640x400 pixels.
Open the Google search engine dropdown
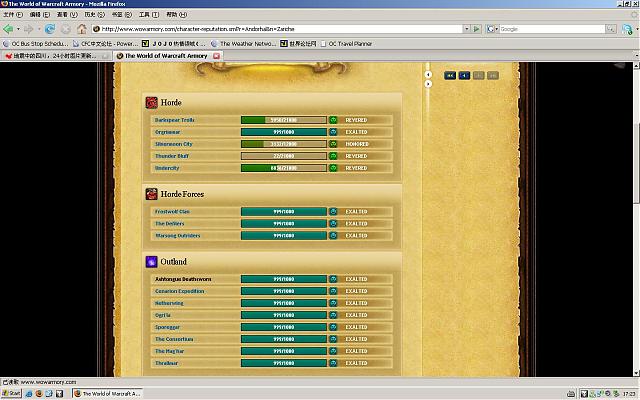pos(492,29)
